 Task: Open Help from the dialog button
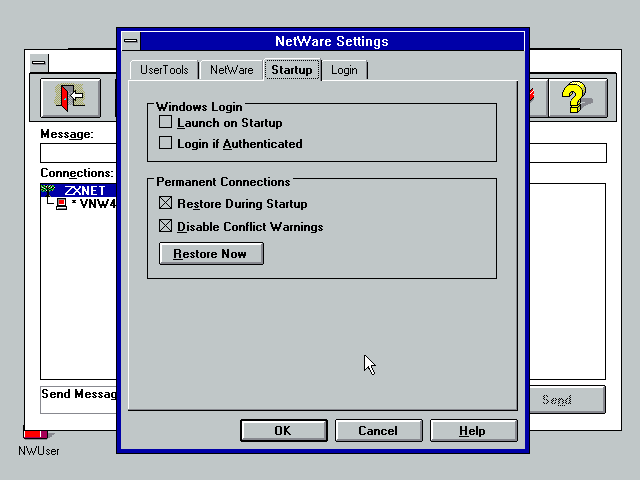pyautogui.click(x=473, y=431)
